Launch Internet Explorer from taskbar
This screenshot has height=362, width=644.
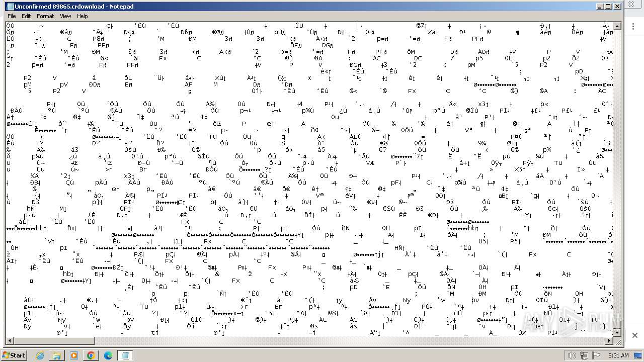[40, 355]
